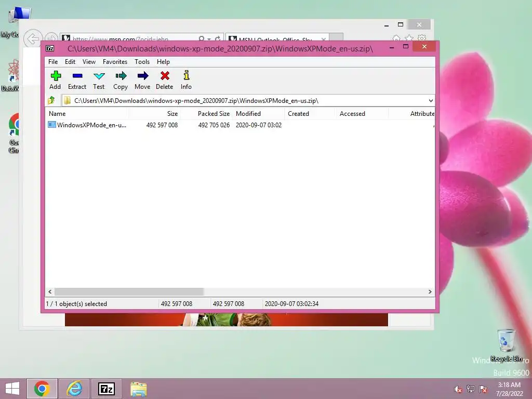Expand the address path dropdown arrow
The width and height of the screenshot is (532, 399).
point(431,101)
